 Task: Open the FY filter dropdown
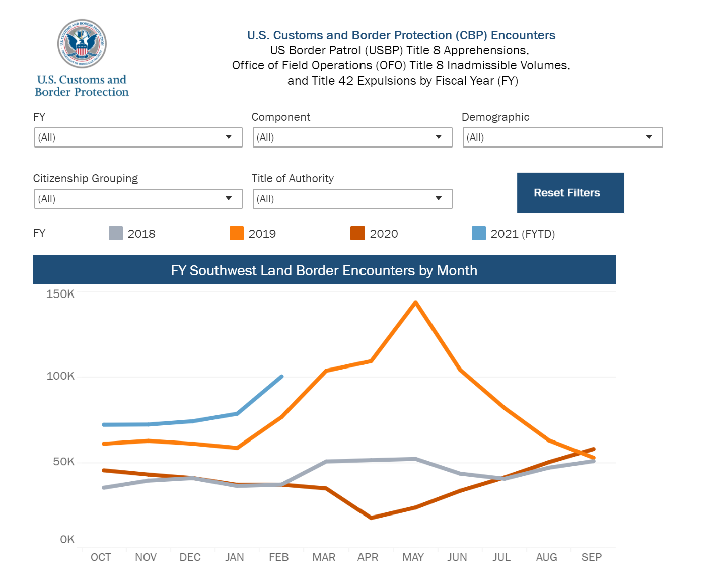(138, 137)
